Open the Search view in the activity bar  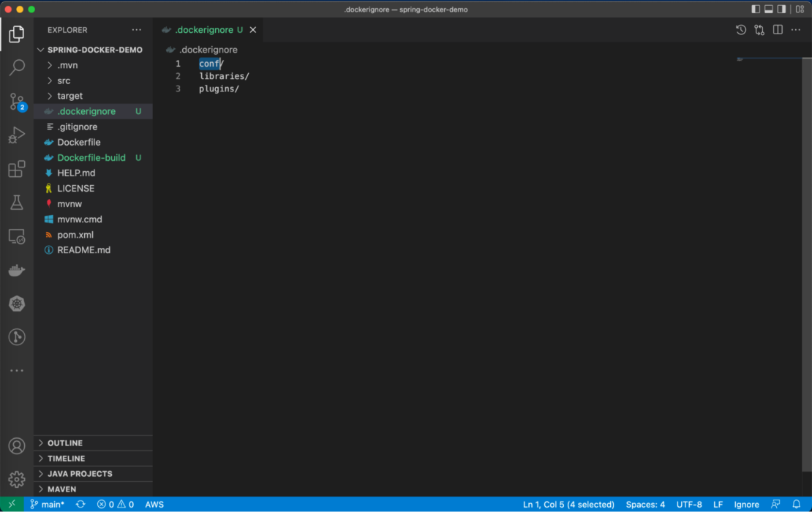[18, 67]
